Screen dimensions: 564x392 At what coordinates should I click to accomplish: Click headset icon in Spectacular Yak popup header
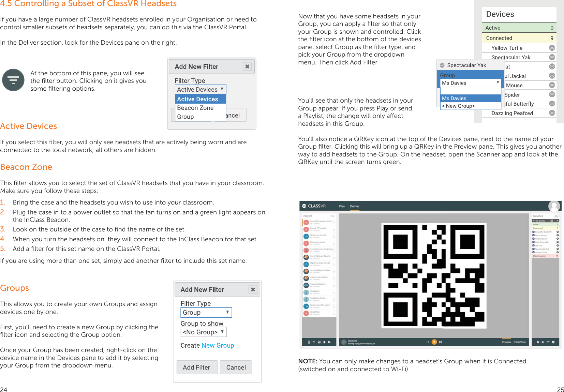(442, 65)
